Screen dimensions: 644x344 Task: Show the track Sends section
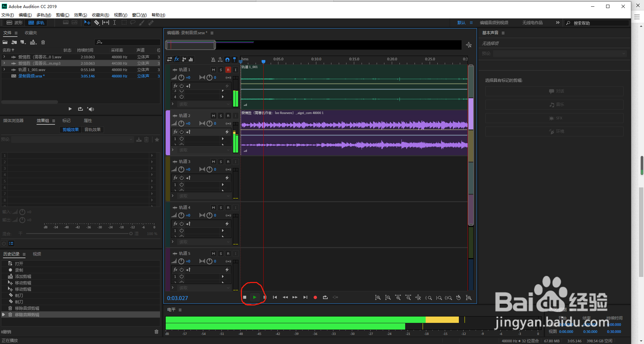[x=184, y=59]
